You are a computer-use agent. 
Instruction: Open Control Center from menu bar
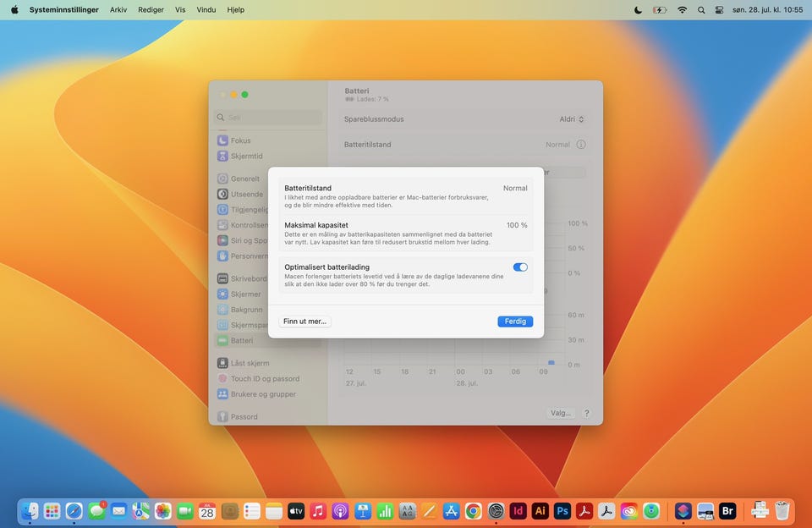tap(719, 10)
